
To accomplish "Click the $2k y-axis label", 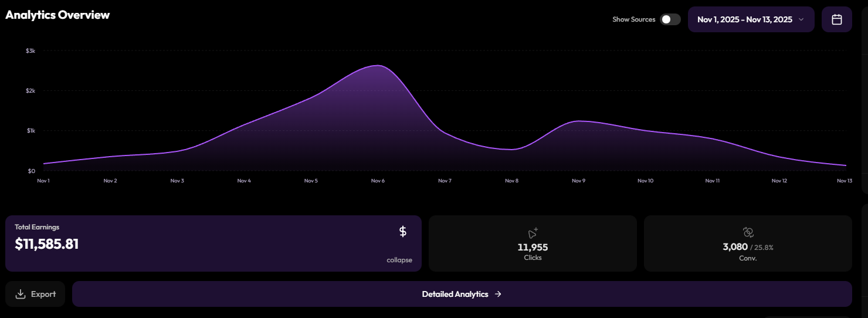I will (31, 90).
